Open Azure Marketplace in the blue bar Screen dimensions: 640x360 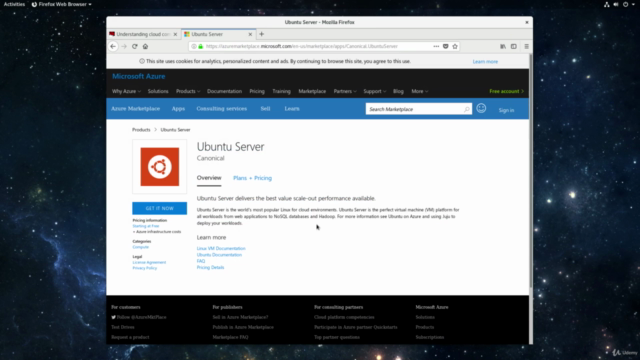tap(136, 109)
